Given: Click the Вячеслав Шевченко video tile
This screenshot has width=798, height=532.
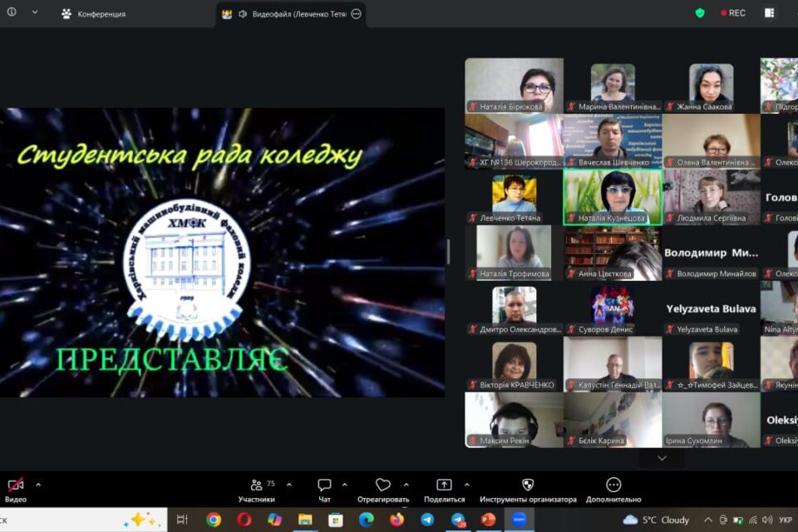Looking at the screenshot, I should [613, 141].
